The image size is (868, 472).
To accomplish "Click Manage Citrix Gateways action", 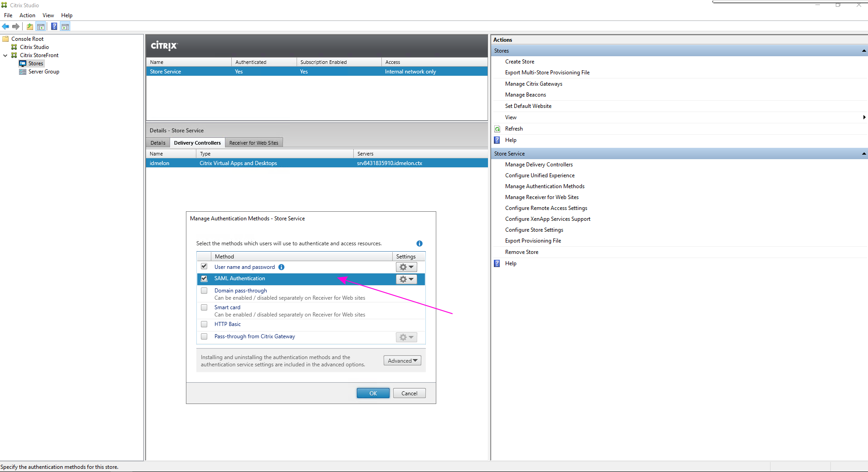I will point(534,84).
